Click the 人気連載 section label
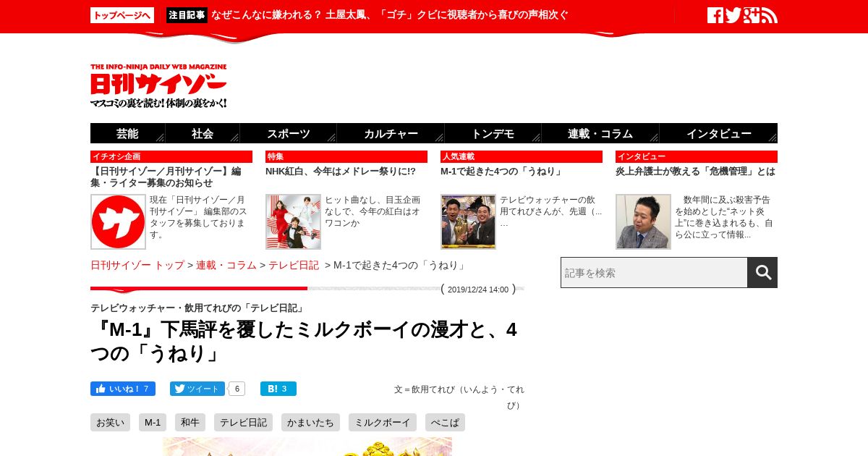The image size is (868, 456). (522, 156)
